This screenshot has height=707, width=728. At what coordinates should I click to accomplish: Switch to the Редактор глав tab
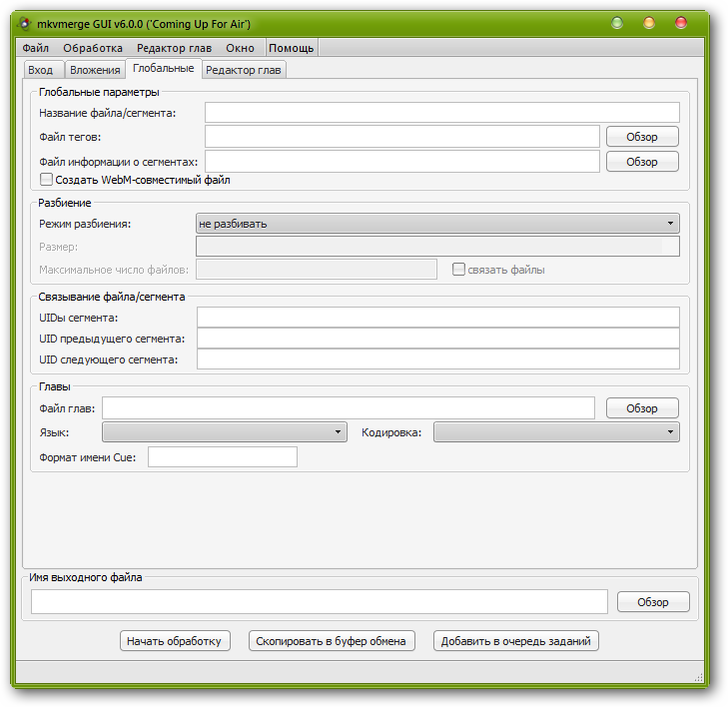pyautogui.click(x=244, y=70)
